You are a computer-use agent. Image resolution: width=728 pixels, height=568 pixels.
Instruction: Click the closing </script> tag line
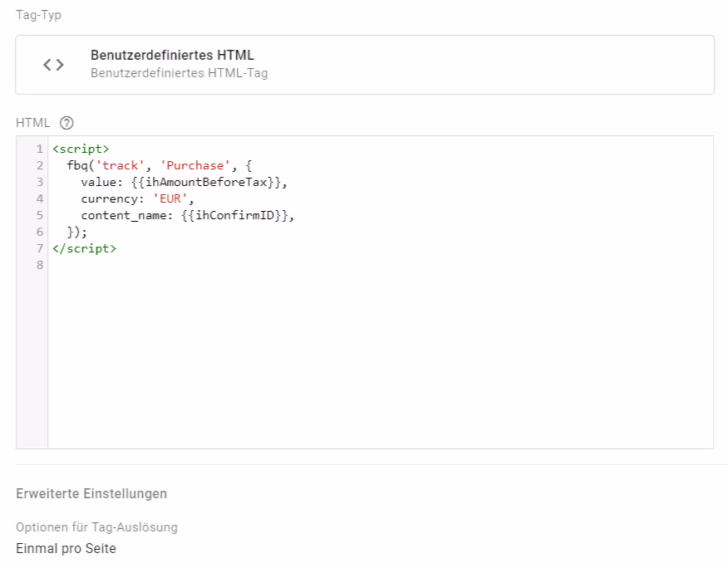coord(84,249)
